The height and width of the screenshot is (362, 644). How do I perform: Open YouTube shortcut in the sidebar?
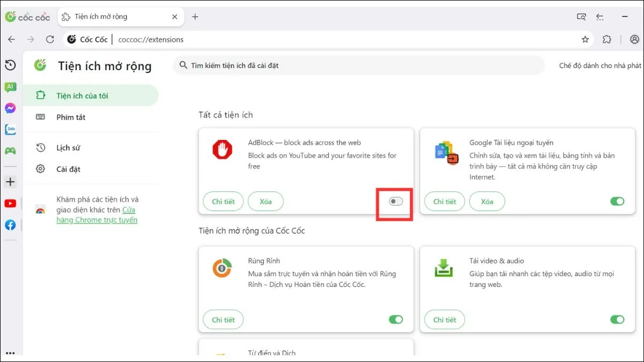10,203
